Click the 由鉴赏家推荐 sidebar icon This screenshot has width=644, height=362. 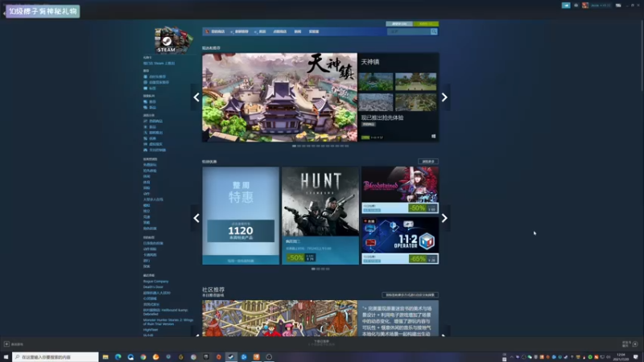(x=146, y=83)
